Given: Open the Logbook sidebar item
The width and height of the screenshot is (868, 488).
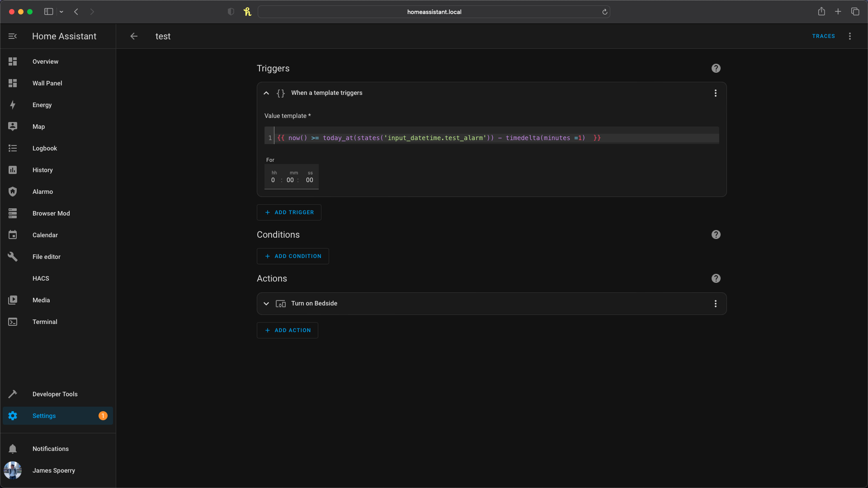Looking at the screenshot, I should click(x=44, y=148).
